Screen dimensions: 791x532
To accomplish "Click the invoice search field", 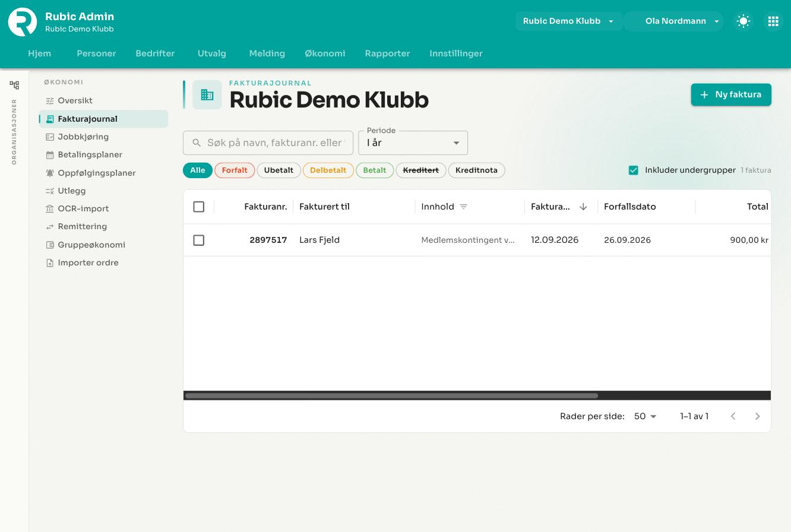I will [268, 143].
